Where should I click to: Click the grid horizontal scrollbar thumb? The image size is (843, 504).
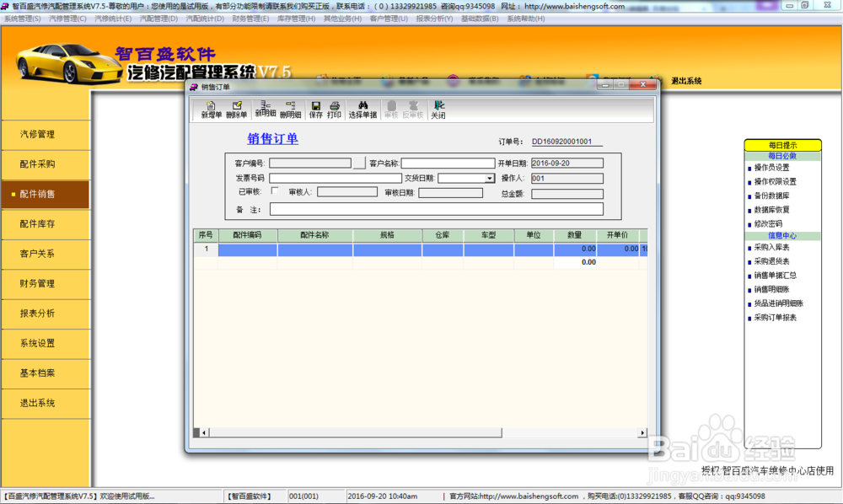(x=356, y=432)
